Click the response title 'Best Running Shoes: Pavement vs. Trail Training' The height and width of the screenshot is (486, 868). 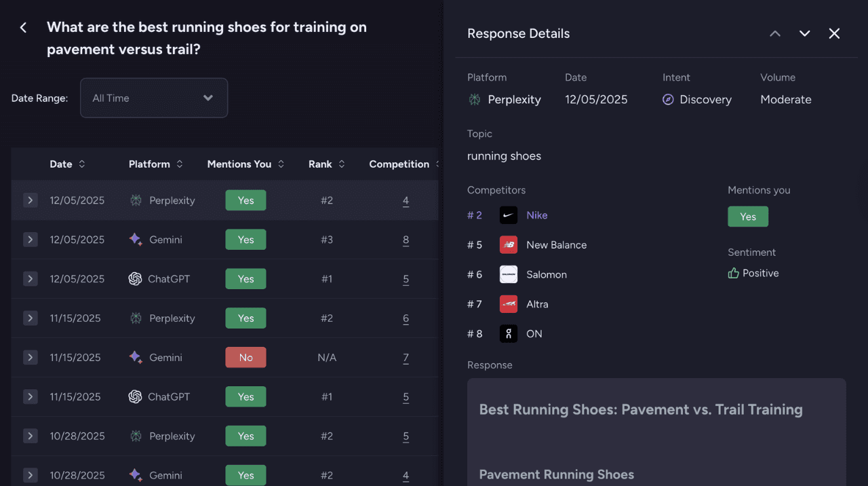(x=641, y=409)
